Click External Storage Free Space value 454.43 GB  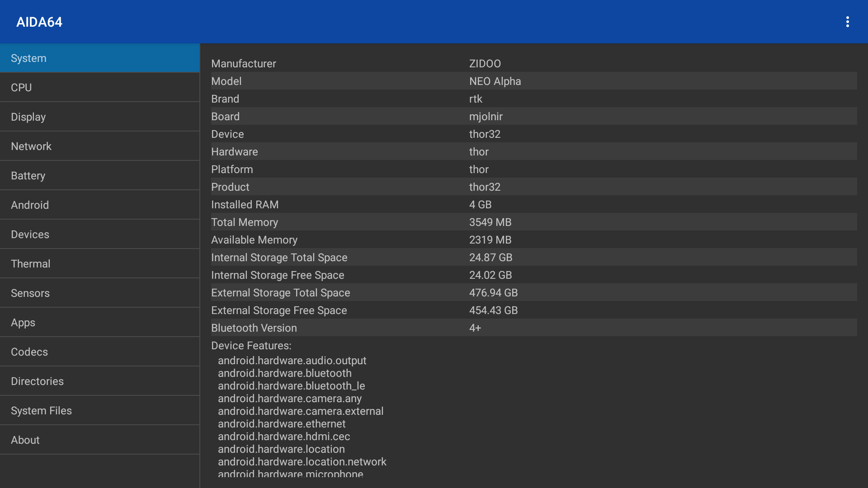[493, 310]
